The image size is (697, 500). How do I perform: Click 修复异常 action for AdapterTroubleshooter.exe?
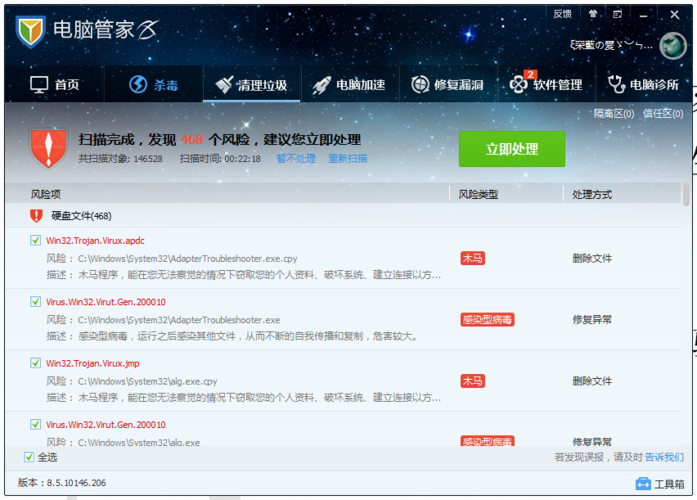[x=592, y=320]
